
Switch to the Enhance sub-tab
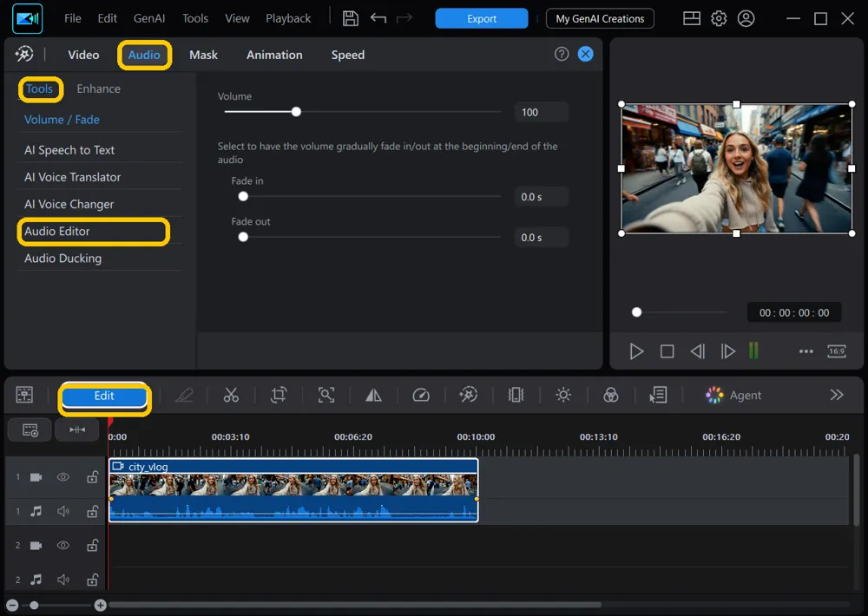click(98, 88)
